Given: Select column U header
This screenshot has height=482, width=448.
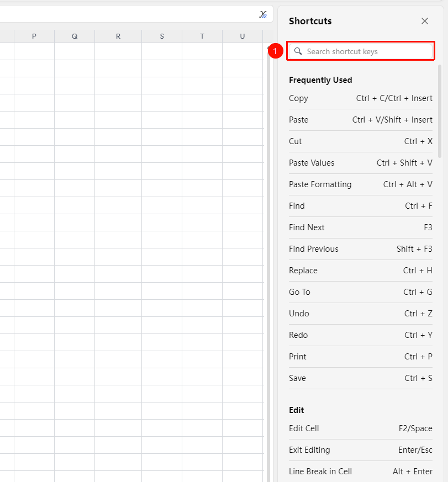Looking at the screenshot, I should [x=243, y=36].
